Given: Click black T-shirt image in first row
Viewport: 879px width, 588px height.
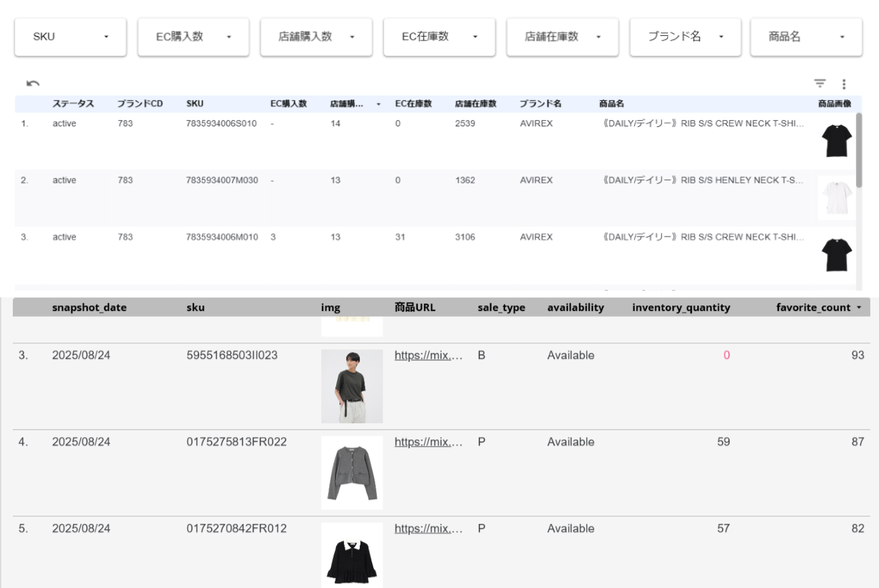Looking at the screenshot, I should pyautogui.click(x=836, y=141).
